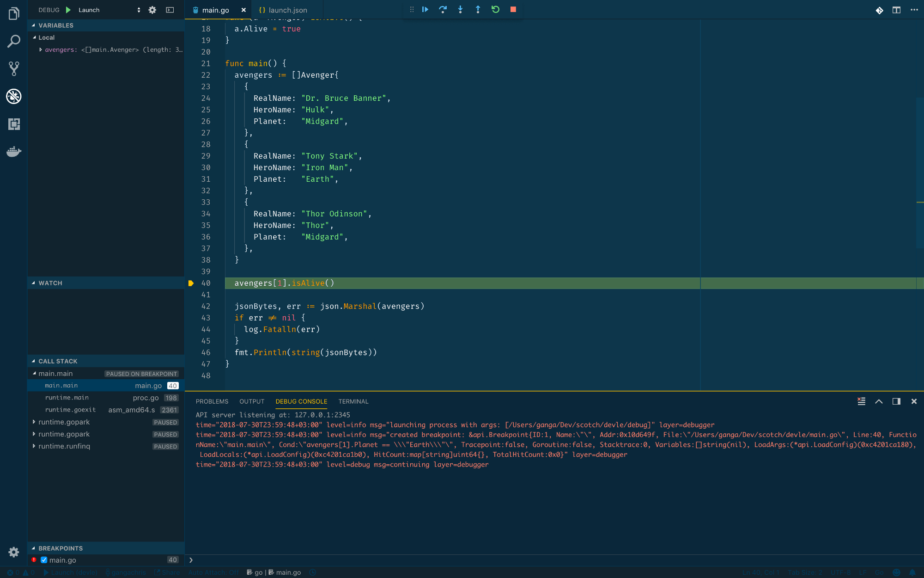The height and width of the screenshot is (578, 924).
Task: Step out of the current function
Action: click(x=478, y=9)
